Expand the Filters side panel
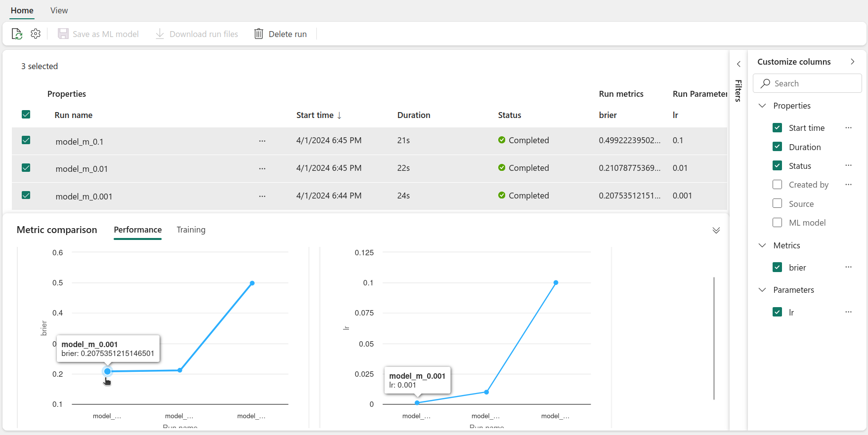 [738, 64]
